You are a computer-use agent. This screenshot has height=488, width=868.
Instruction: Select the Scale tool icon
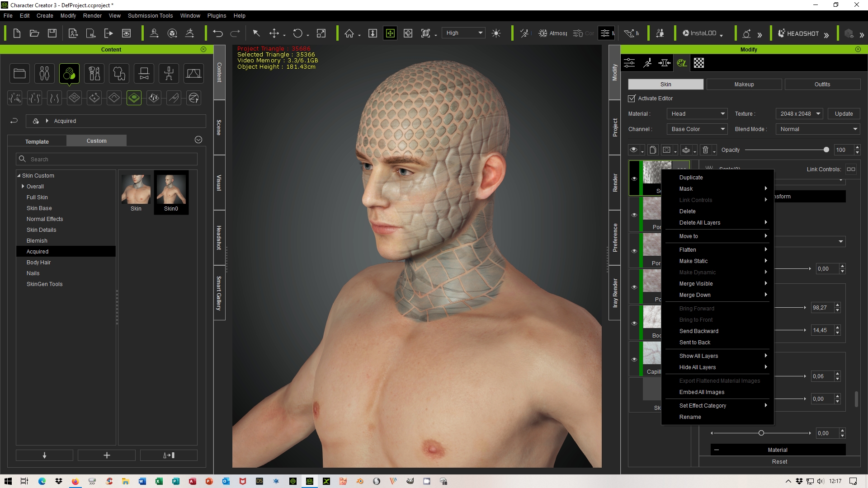coord(321,33)
